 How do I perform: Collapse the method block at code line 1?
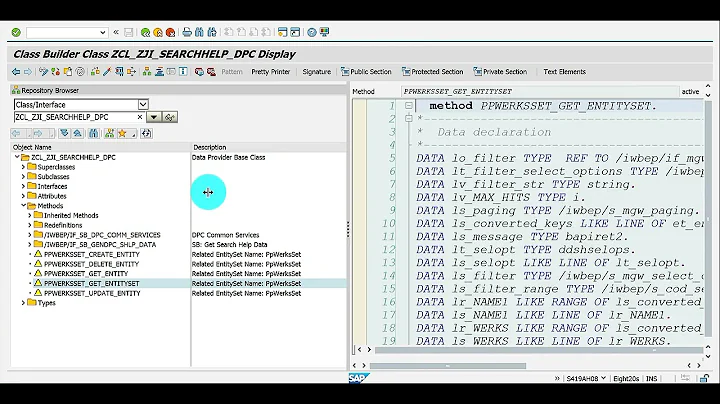(x=409, y=106)
